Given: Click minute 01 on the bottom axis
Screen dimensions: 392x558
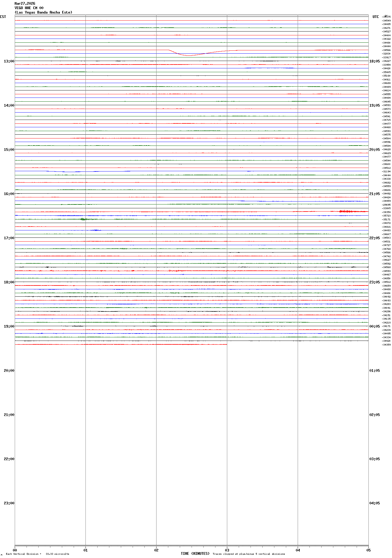Looking at the screenshot, I should coord(85,550).
